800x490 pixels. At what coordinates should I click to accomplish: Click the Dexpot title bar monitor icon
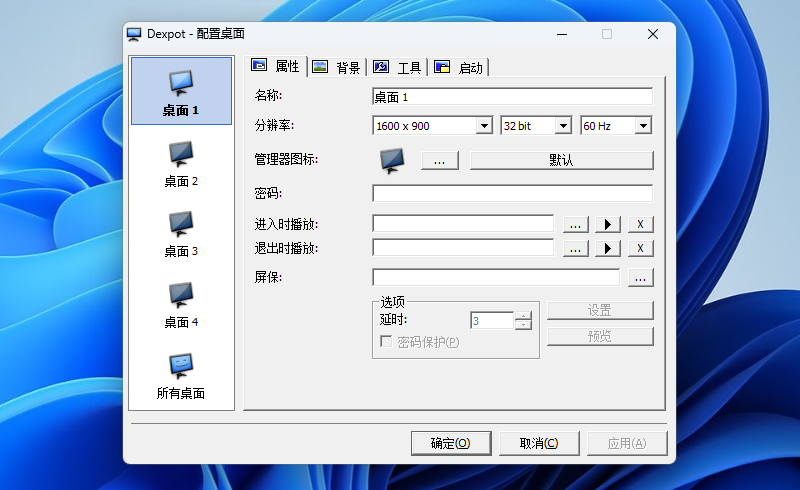pos(134,34)
